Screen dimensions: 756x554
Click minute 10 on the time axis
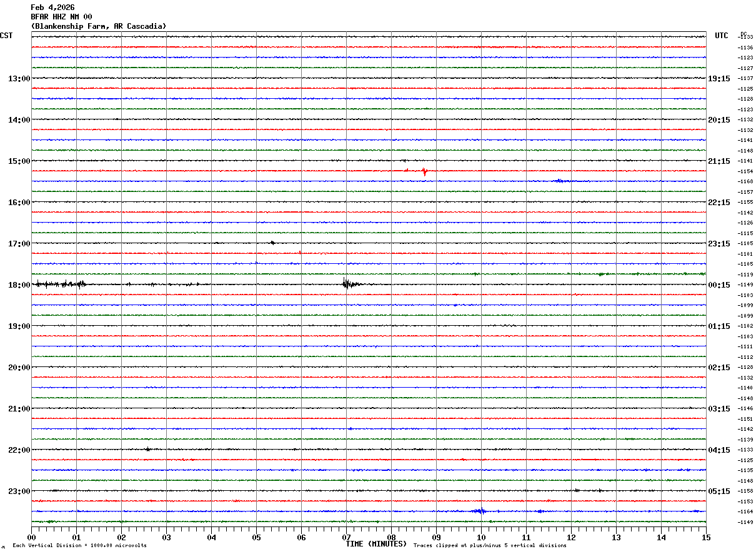tap(481, 537)
